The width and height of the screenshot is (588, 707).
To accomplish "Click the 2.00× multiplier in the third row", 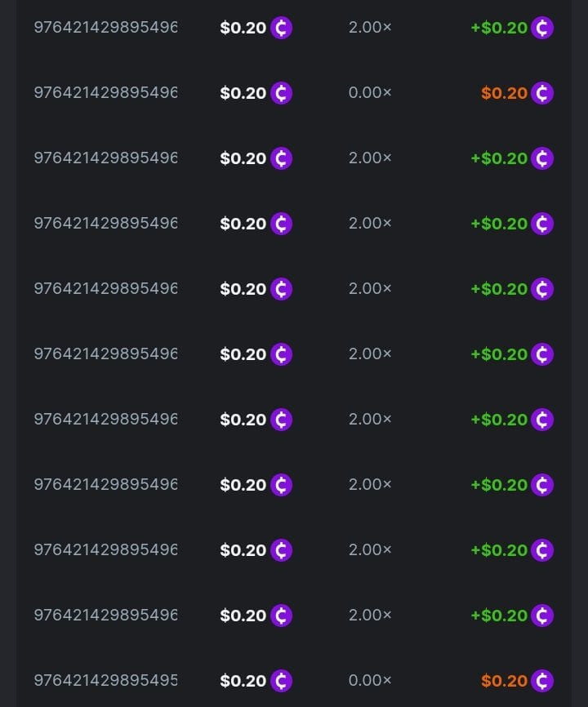I will [x=370, y=158].
